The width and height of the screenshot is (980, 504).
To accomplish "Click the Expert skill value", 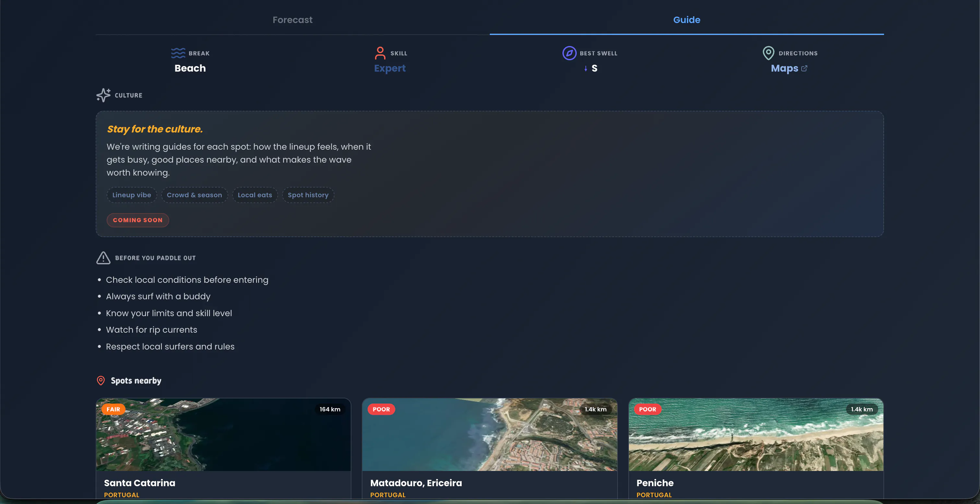I will pyautogui.click(x=390, y=68).
